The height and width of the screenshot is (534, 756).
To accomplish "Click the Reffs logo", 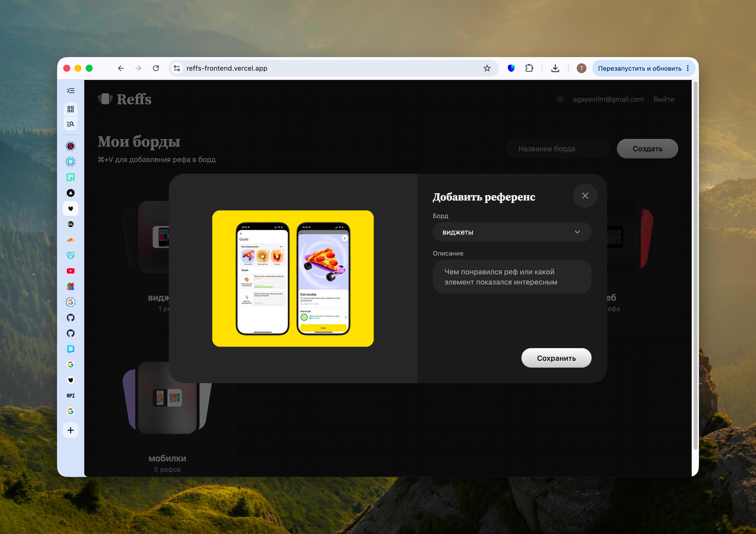I will pos(125,99).
